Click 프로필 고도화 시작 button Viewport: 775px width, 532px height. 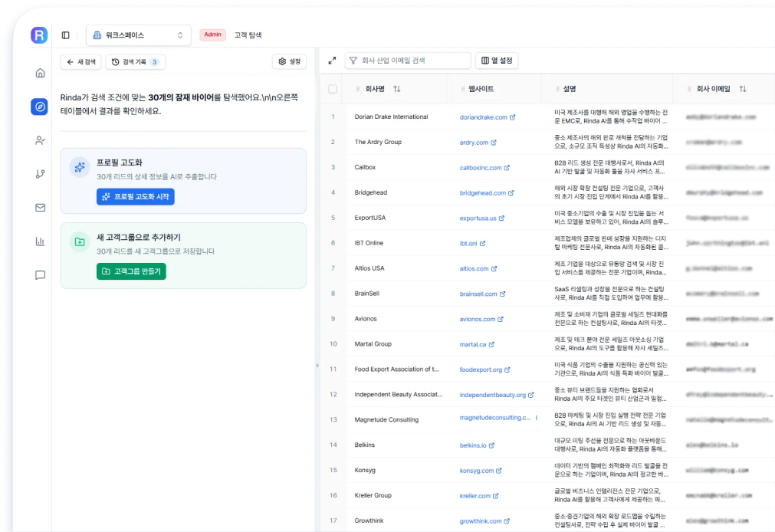coord(136,197)
